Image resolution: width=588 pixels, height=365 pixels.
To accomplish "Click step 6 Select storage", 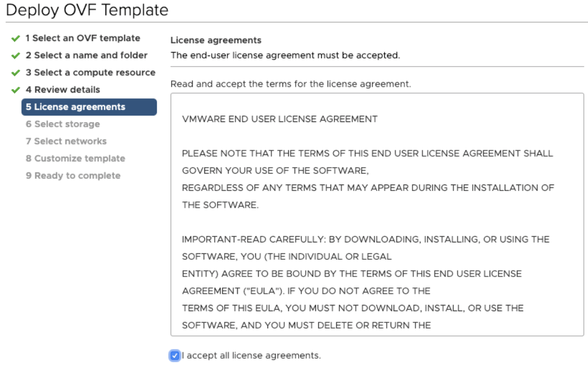I will [63, 124].
